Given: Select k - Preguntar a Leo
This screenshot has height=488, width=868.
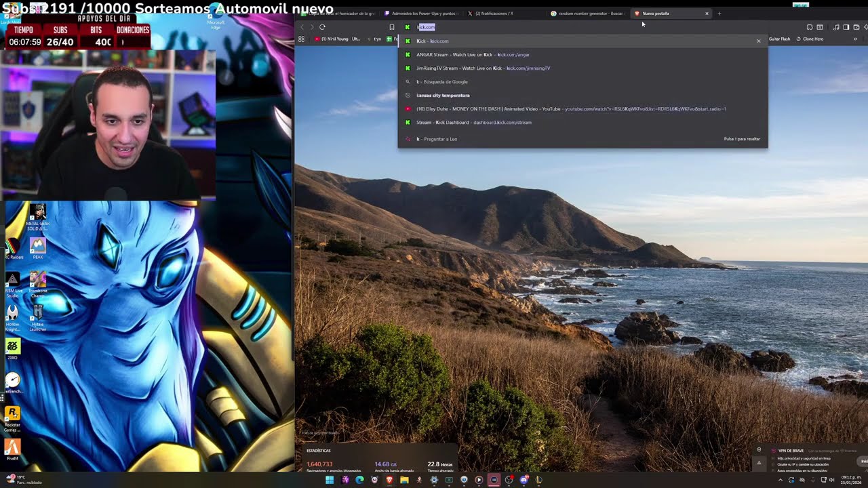Looking at the screenshot, I should 583,139.
